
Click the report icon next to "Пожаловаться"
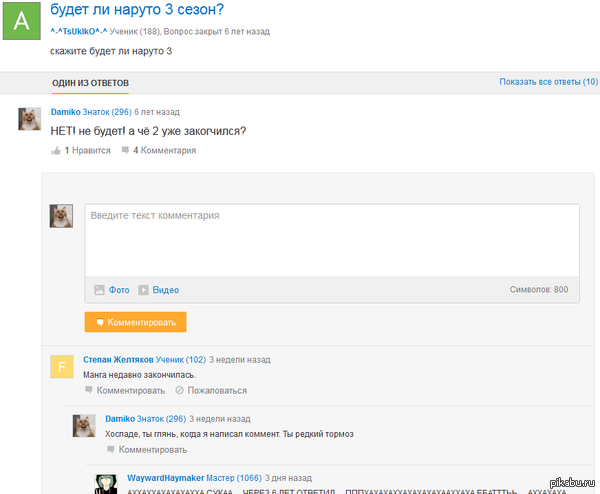tap(179, 390)
